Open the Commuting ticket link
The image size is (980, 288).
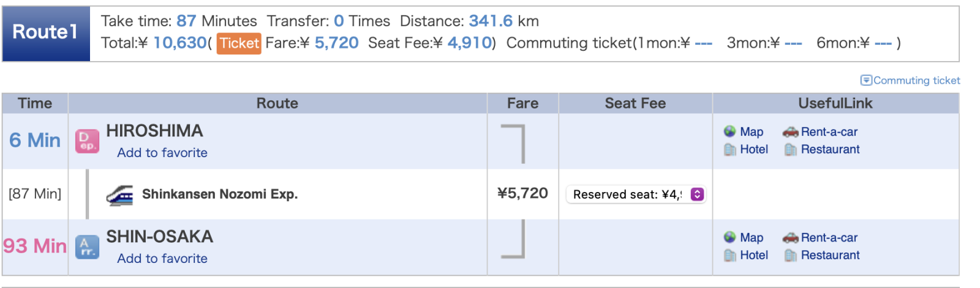click(916, 80)
